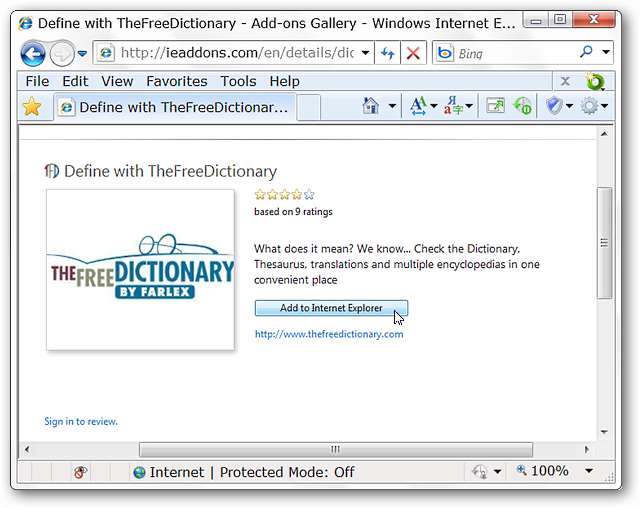Click the green refresh add-on toolbar icon

[523, 106]
